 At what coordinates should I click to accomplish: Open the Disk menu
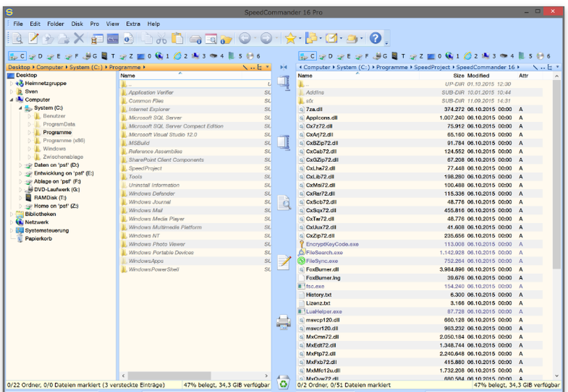click(77, 24)
